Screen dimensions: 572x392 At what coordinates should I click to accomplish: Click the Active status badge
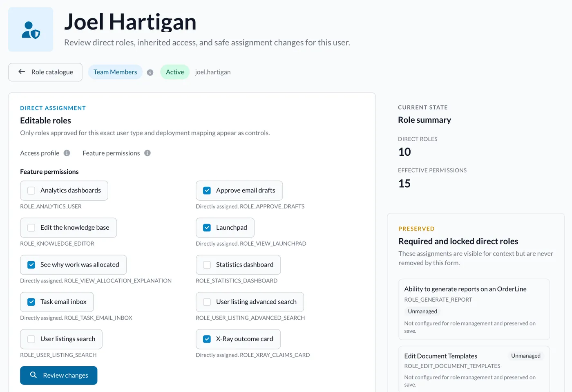pos(175,72)
